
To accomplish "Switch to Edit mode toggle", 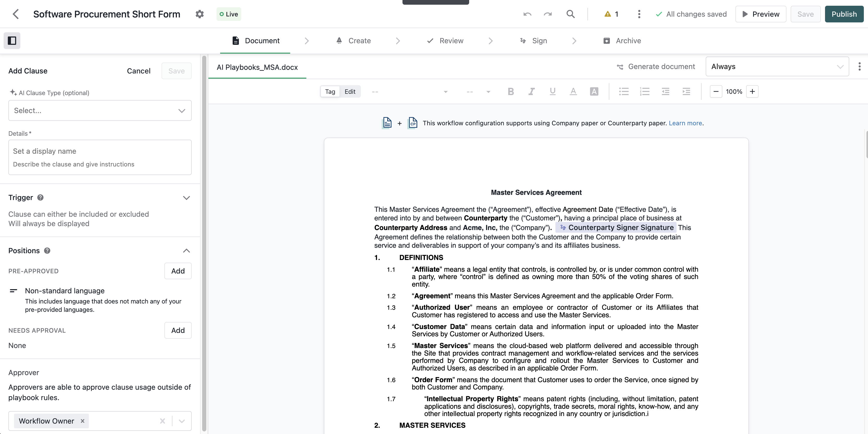I will (x=350, y=92).
